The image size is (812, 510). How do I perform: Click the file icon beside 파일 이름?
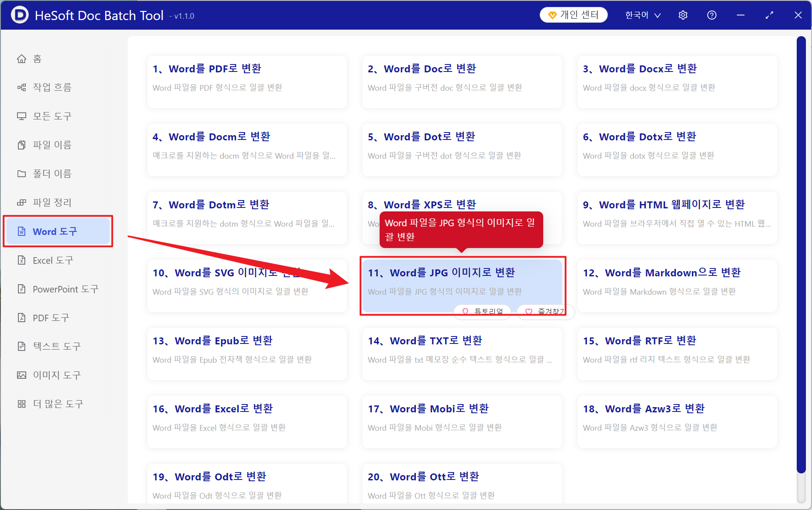pyautogui.click(x=21, y=145)
